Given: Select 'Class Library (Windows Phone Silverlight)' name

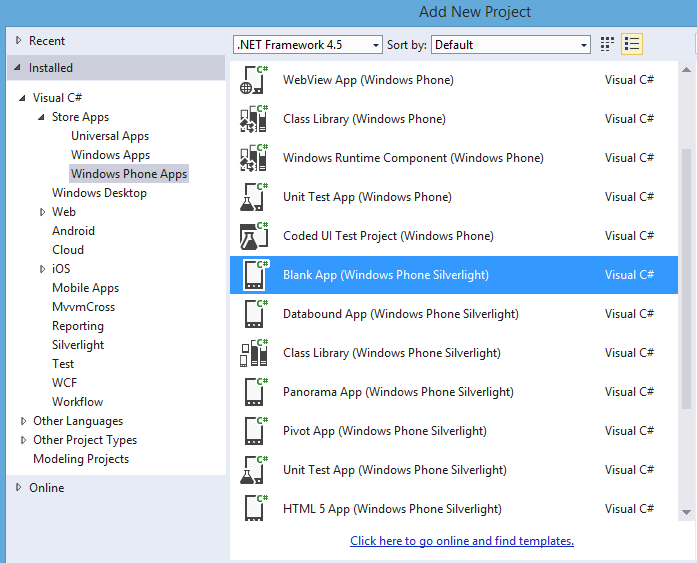Looking at the screenshot, I should pyautogui.click(x=392, y=353).
